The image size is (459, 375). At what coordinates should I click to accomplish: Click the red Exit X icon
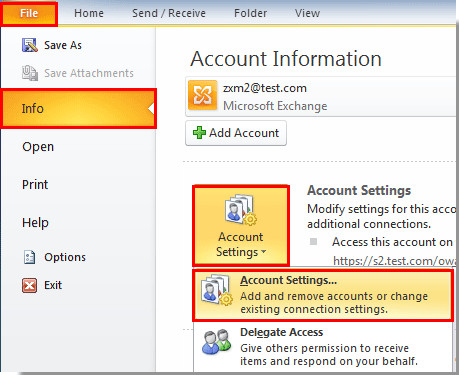point(29,285)
